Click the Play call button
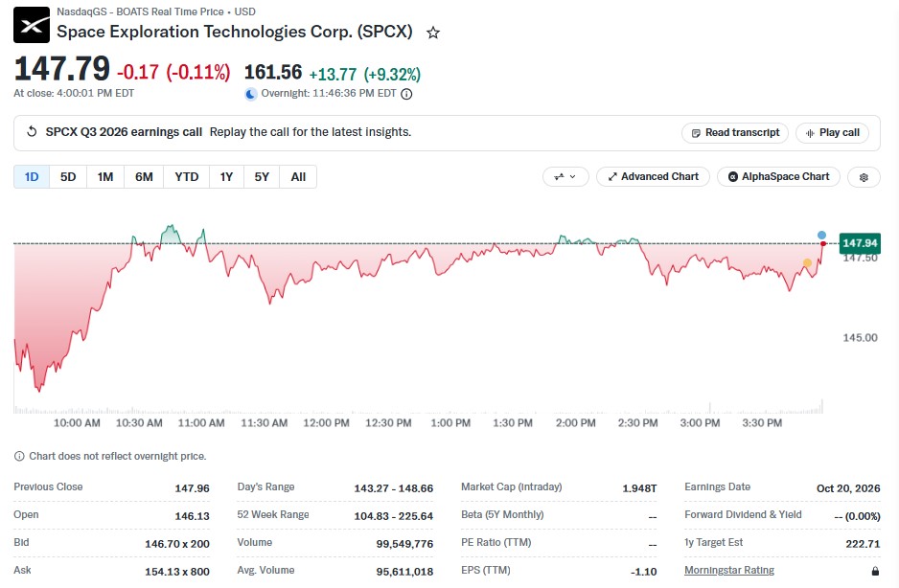 click(833, 133)
